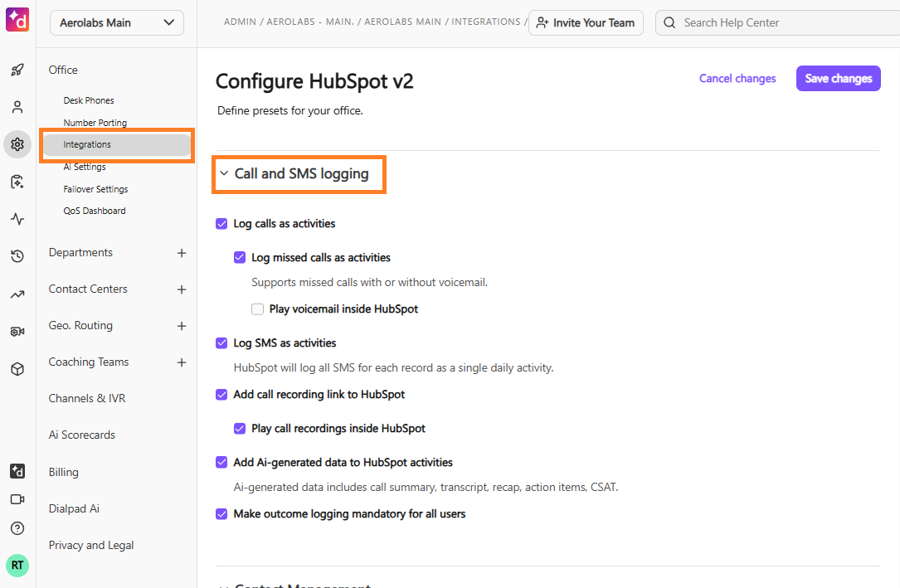This screenshot has height=588, width=900.
Task: Open Contact Centers section label
Action: click(88, 289)
